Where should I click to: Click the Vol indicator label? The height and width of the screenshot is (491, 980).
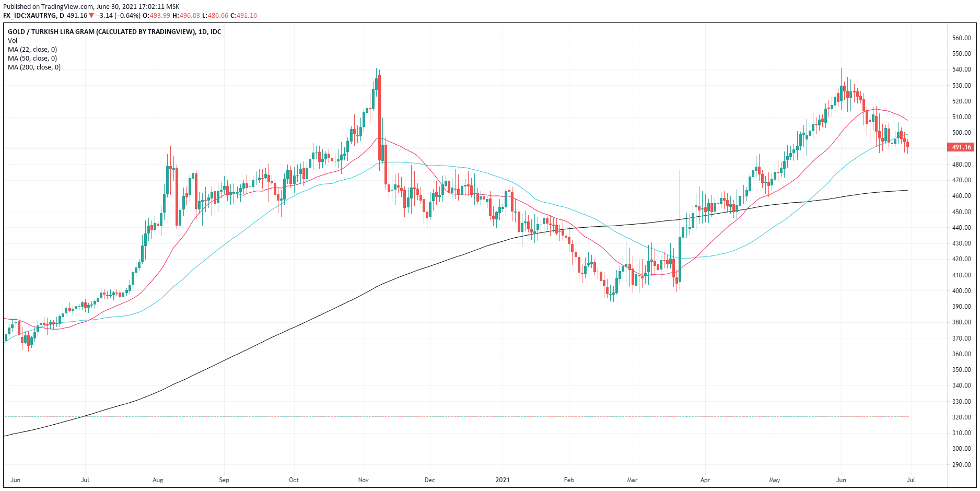13,41
